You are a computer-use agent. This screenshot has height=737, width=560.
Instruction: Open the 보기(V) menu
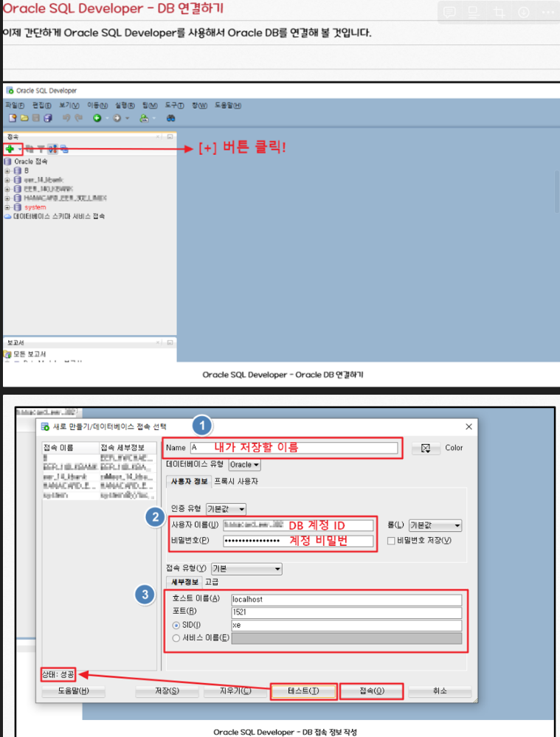click(x=69, y=105)
